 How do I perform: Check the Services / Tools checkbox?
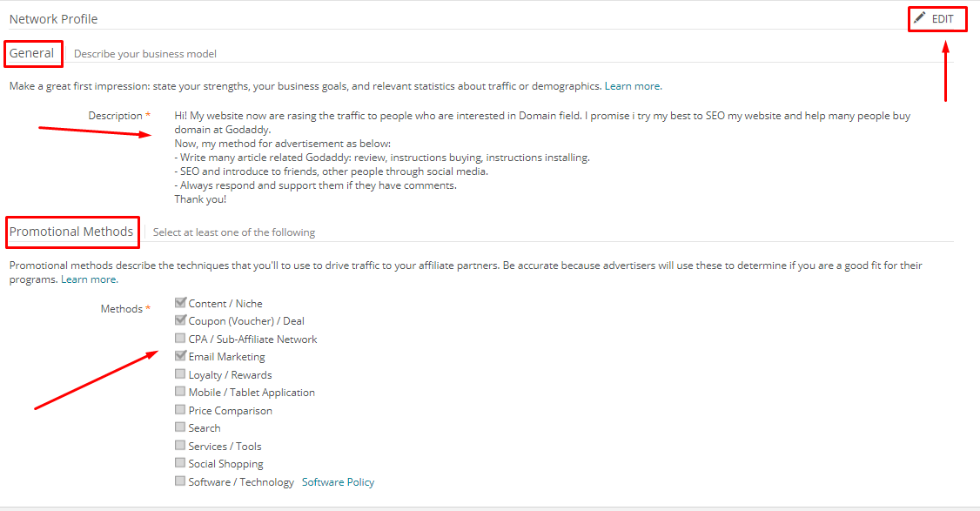[x=180, y=446]
